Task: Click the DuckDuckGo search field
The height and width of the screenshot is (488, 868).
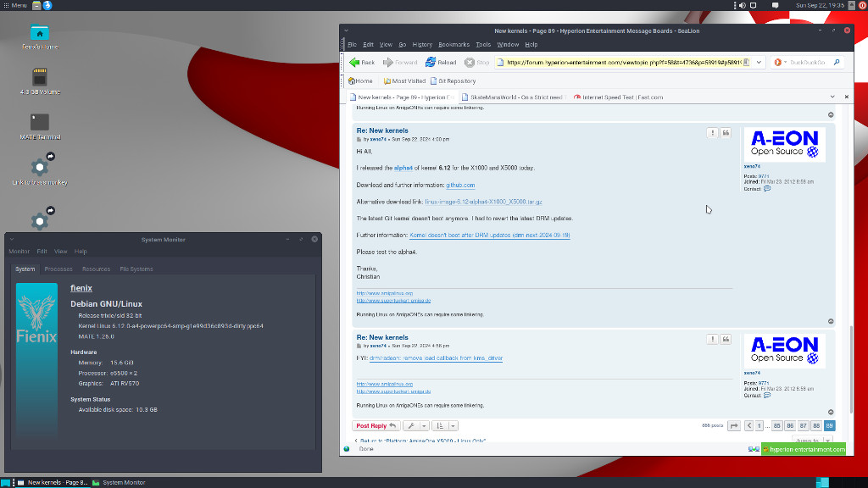Action: (808, 63)
